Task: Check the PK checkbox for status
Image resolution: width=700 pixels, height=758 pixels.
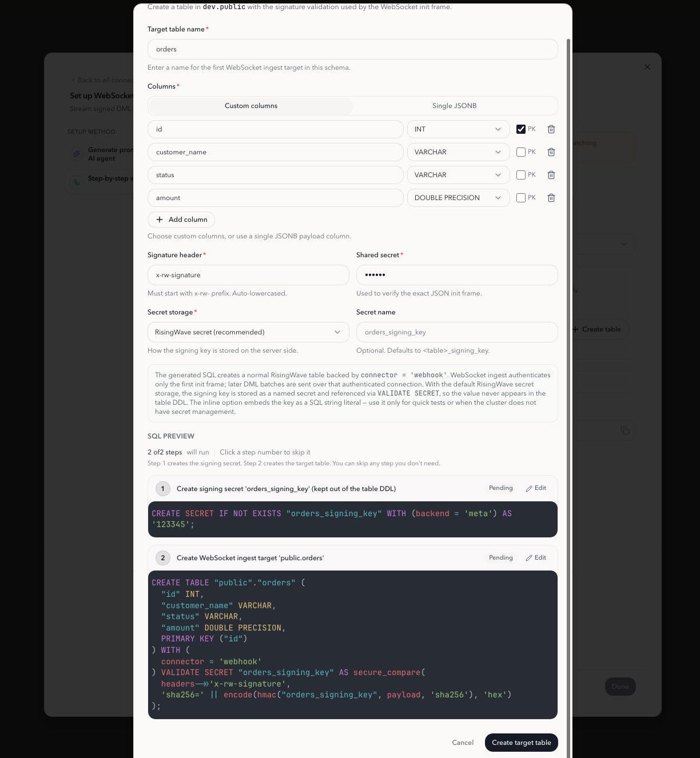Action: click(x=521, y=175)
